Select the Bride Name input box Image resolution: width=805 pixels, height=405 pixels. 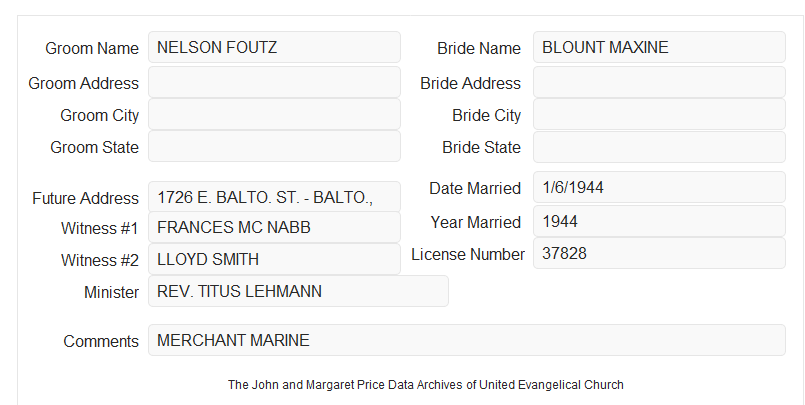pyautogui.click(x=659, y=47)
